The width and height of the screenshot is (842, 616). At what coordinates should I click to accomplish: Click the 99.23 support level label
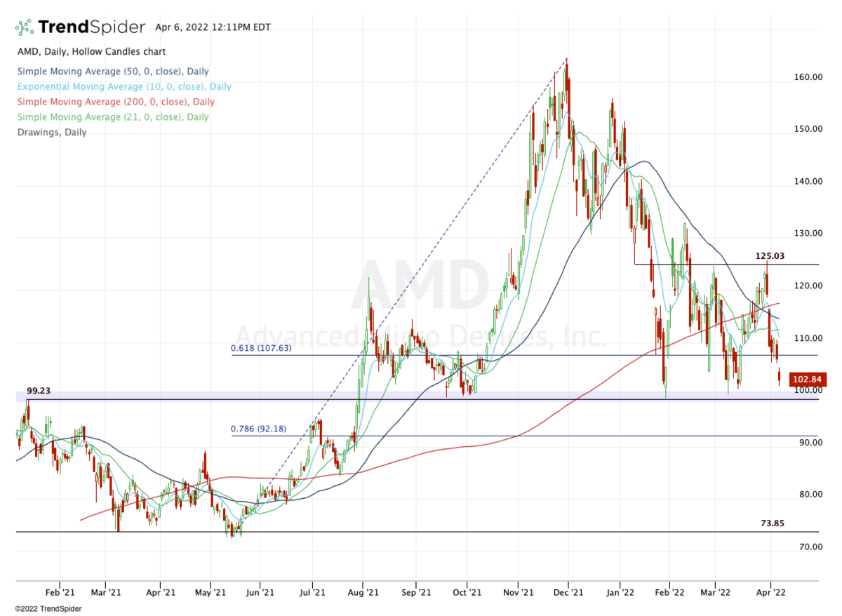[x=41, y=391]
